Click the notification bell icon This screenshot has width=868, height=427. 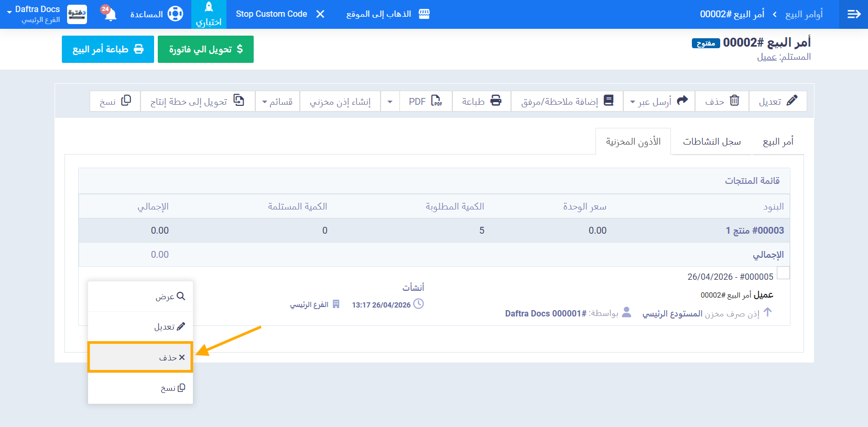tap(110, 14)
